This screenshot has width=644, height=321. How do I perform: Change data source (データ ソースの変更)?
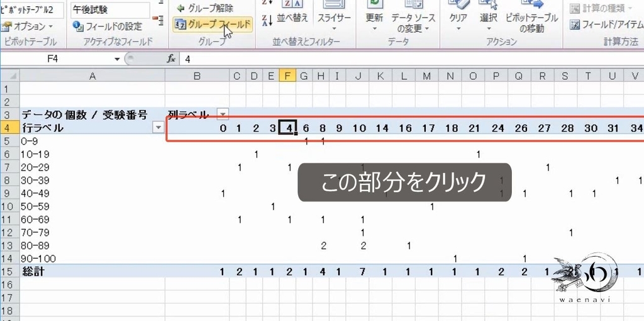[x=413, y=16]
